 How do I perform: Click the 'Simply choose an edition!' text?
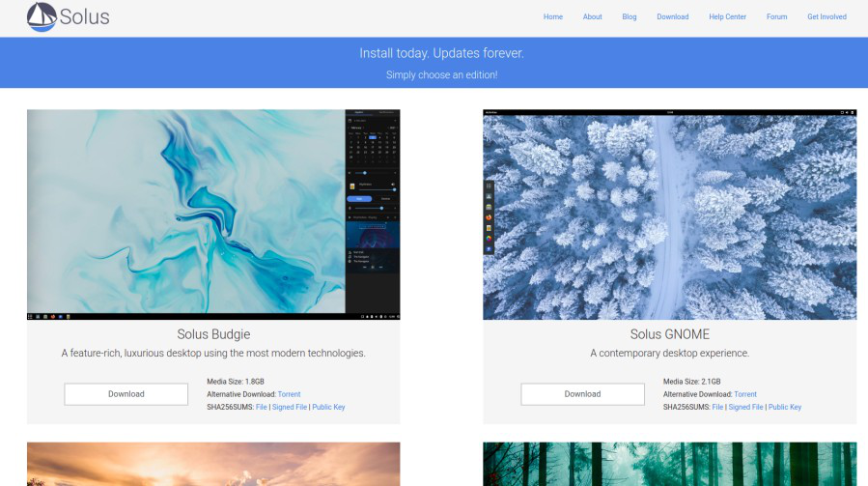point(442,74)
